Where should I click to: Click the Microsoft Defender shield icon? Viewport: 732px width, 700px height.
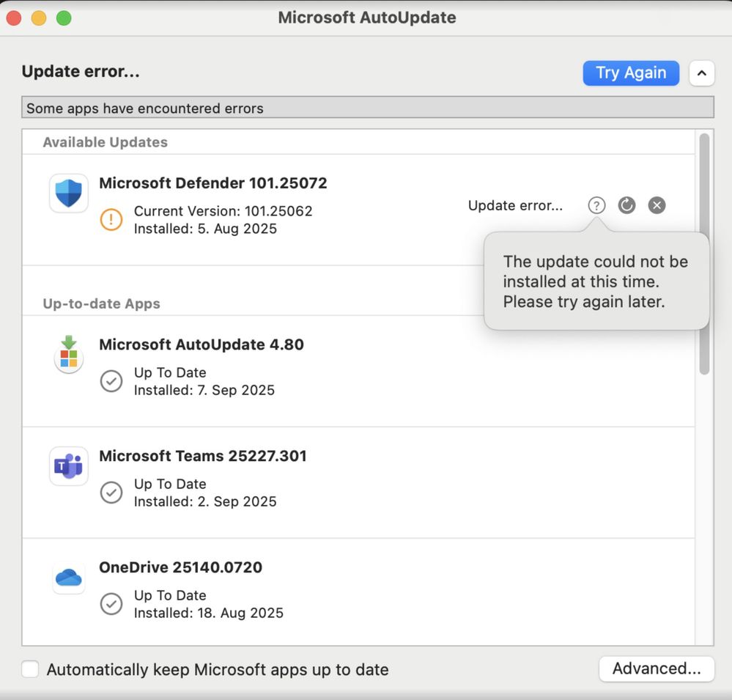(69, 193)
